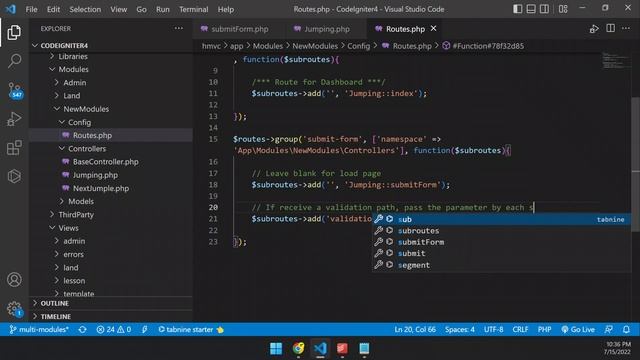Open the Extensions view
This screenshot has height=360, width=640.
pos(14,148)
